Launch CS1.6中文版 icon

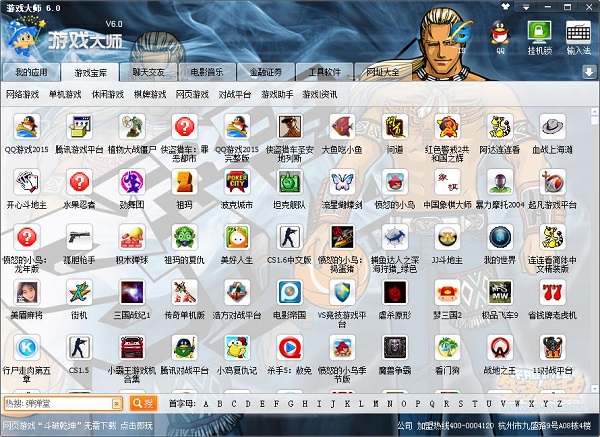point(290,237)
